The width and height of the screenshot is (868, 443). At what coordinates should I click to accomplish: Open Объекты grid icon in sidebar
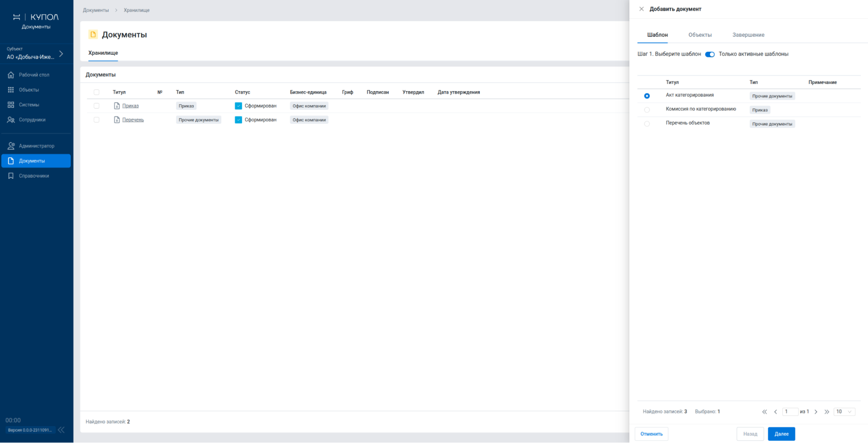[x=11, y=90]
